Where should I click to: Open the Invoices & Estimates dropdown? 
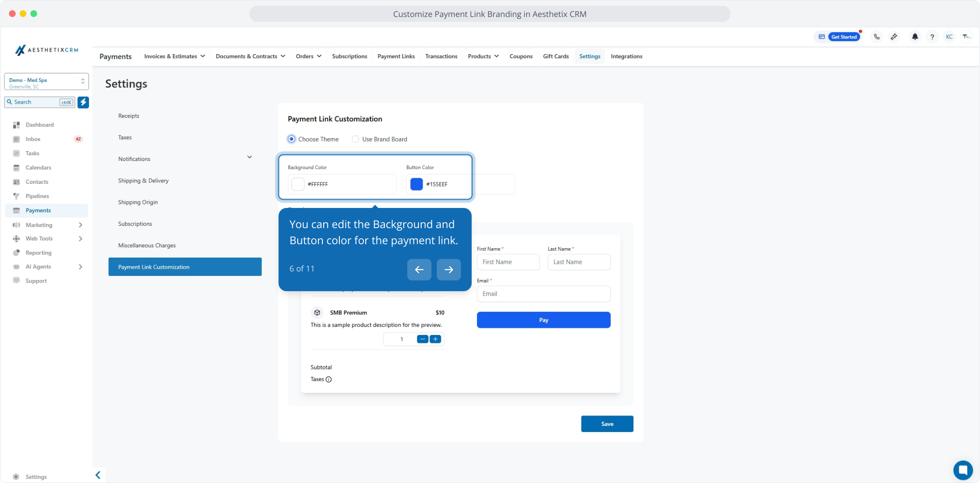pyautogui.click(x=174, y=56)
